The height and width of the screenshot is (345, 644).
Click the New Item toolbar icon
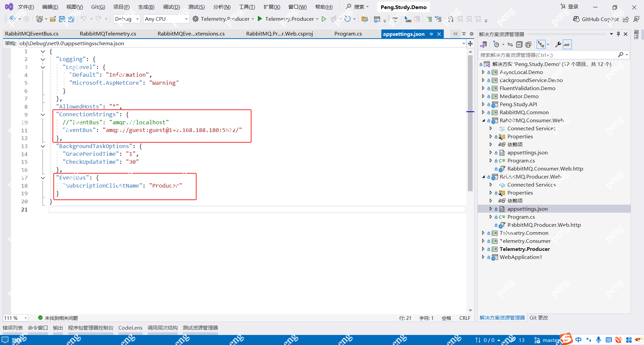tap(39, 19)
